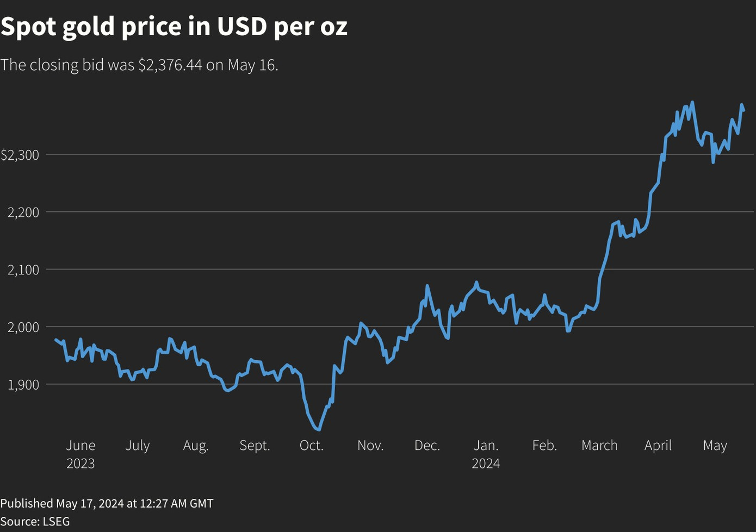The height and width of the screenshot is (532, 756).
Task: Click the 1,900 y-axis label
Action: pyautogui.click(x=23, y=385)
